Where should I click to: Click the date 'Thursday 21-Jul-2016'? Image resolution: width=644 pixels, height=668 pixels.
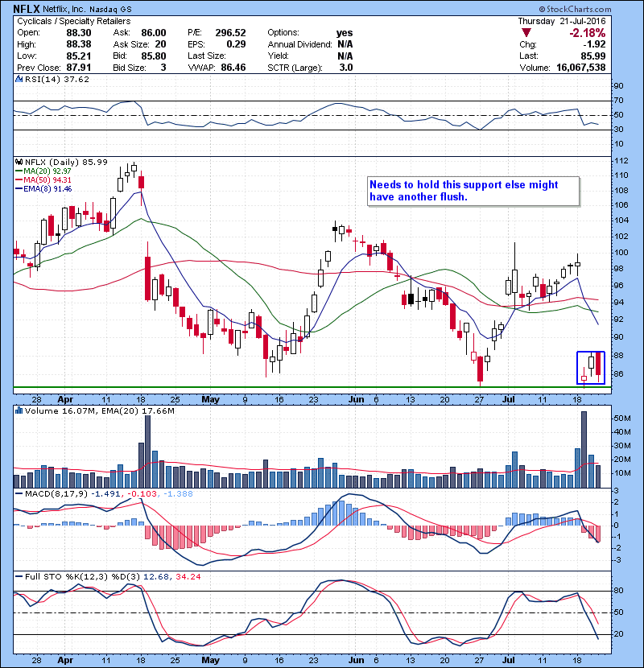[x=562, y=21]
